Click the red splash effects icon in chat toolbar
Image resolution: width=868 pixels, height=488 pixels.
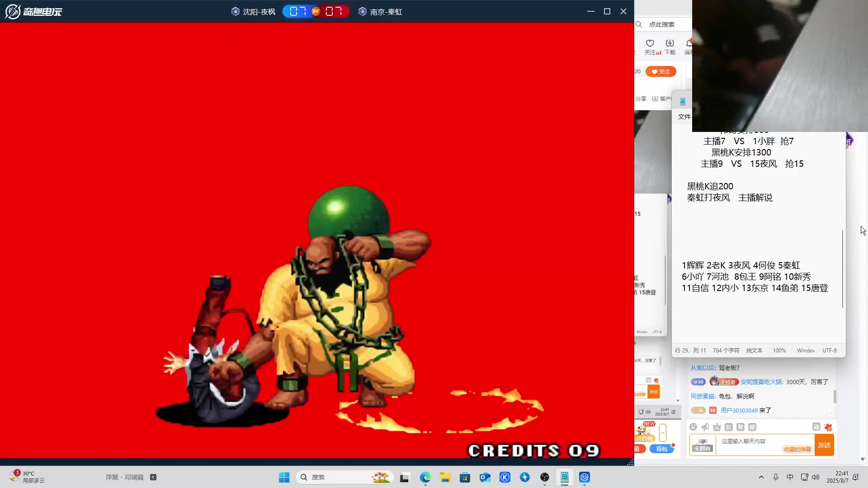coord(828,427)
